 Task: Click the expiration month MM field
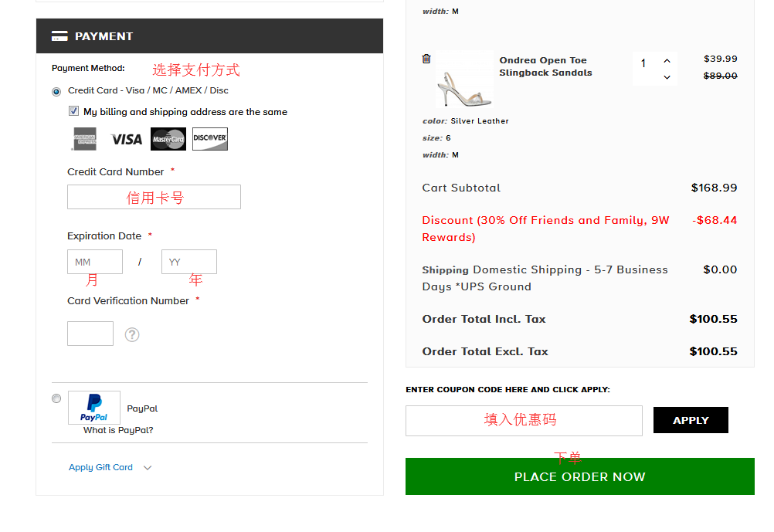coord(95,262)
